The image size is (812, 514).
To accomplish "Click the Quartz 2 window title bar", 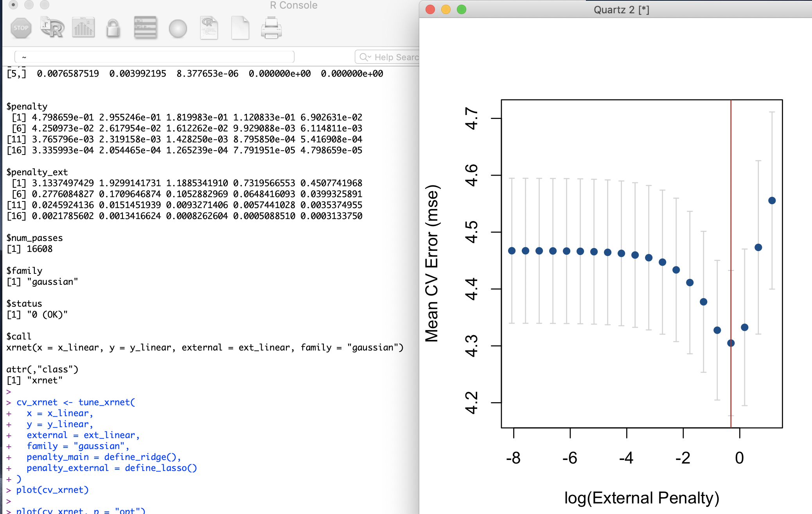I will (x=621, y=9).
